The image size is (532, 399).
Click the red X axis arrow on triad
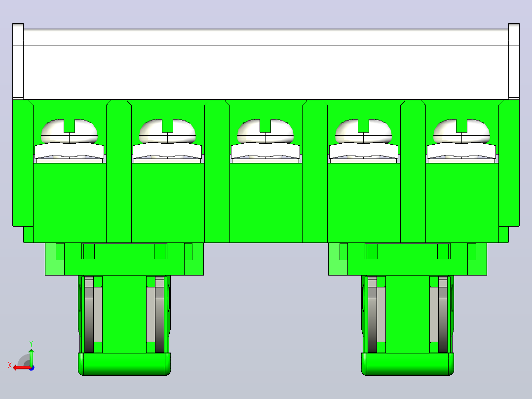(x=22, y=368)
